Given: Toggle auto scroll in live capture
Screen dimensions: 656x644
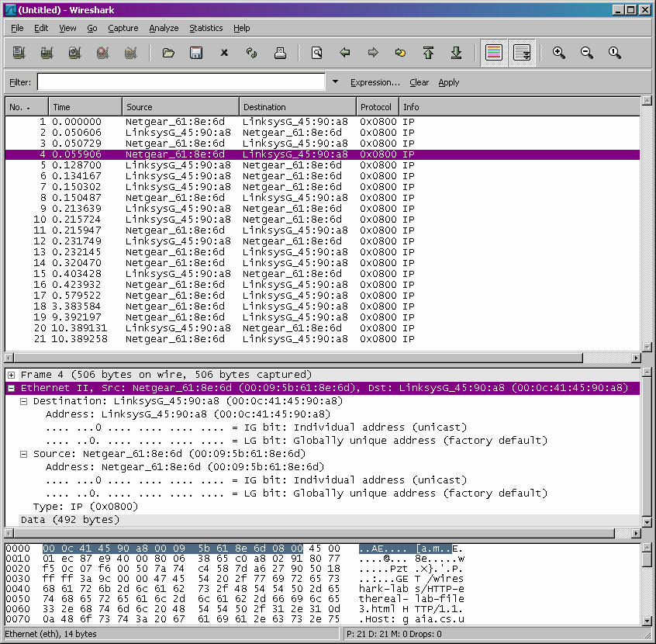Looking at the screenshot, I should pos(522,53).
